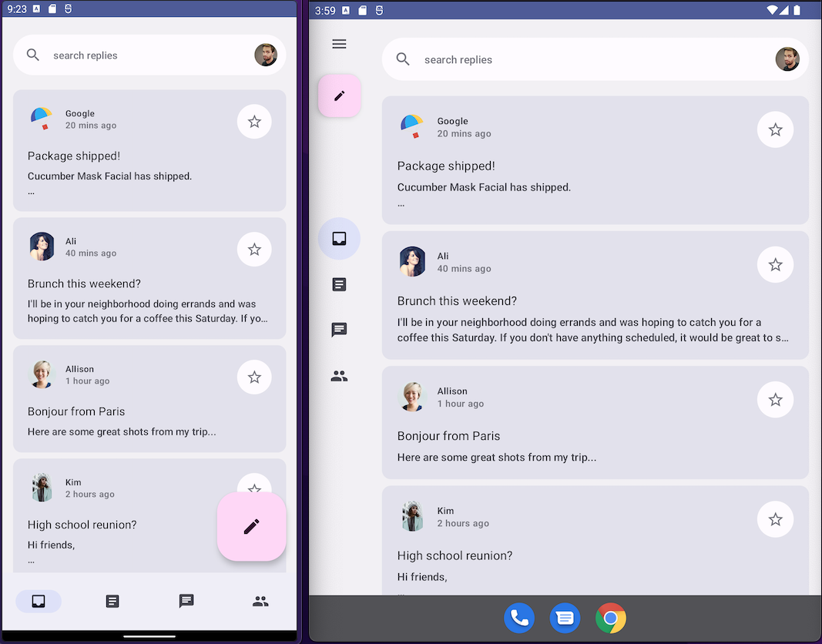Launch Chrome from the taskbar

[x=610, y=618]
